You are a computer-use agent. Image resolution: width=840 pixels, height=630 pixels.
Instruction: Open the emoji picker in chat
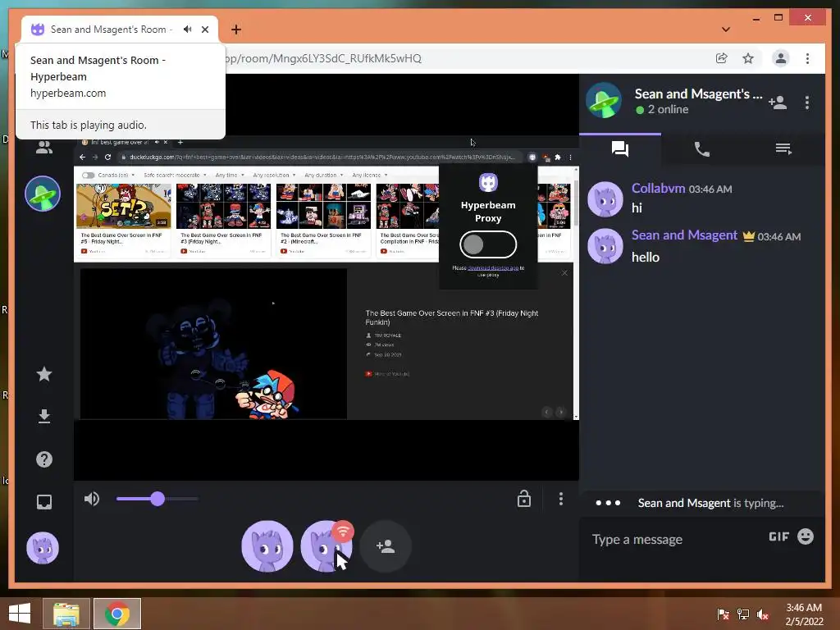pos(806,536)
